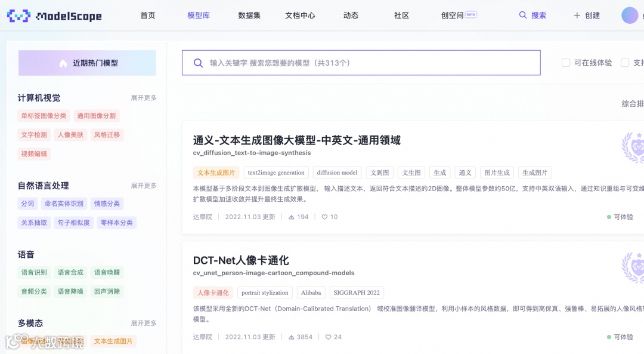Viewport: 644px width, 354px height.
Task: Click 可体验 status on the DCT-Net card
Action: 620,337
